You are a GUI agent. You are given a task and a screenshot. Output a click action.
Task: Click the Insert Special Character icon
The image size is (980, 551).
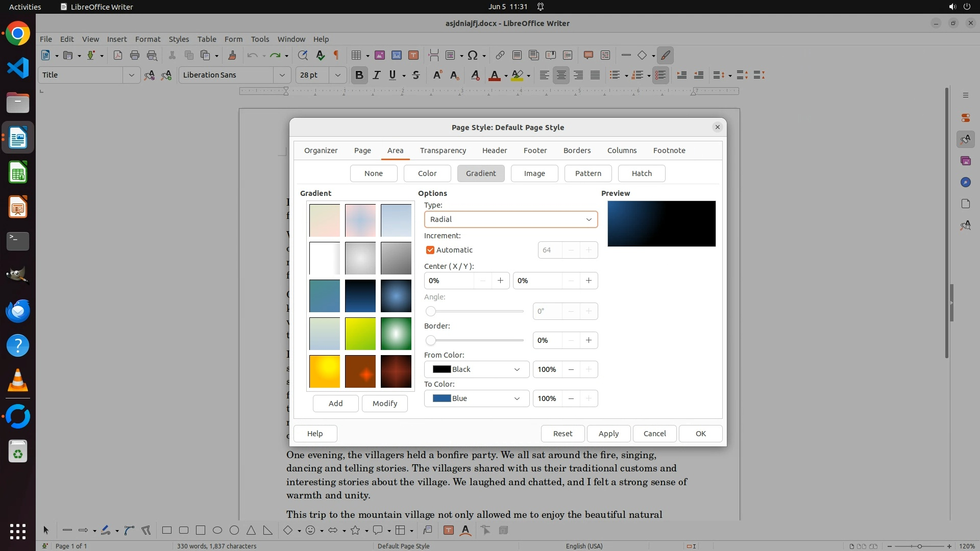[x=473, y=55]
